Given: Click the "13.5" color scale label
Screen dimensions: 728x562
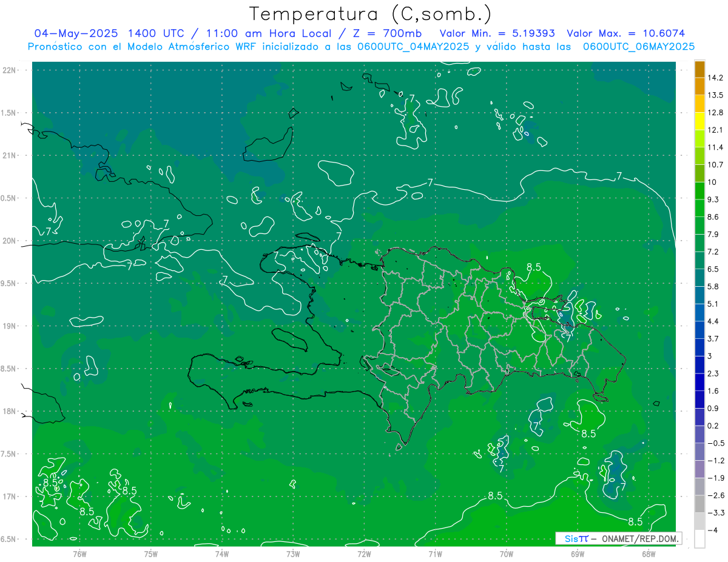Looking at the screenshot, I should pos(716,95).
